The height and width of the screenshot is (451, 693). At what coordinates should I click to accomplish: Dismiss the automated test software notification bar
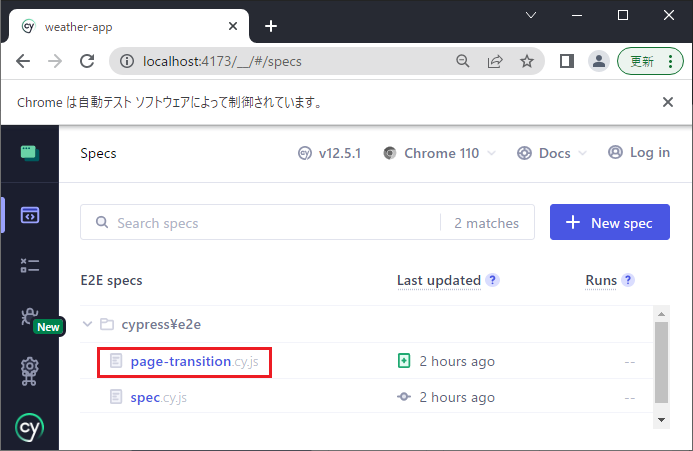click(668, 102)
